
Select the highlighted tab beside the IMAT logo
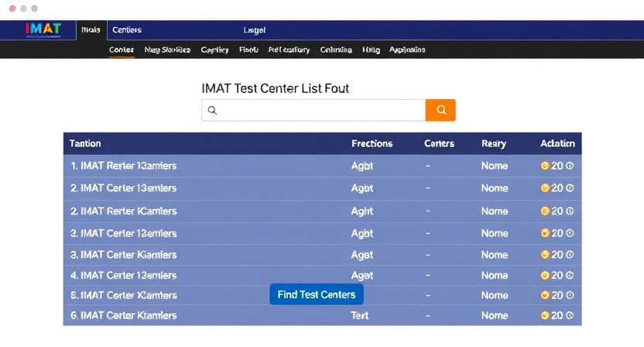coord(91,30)
